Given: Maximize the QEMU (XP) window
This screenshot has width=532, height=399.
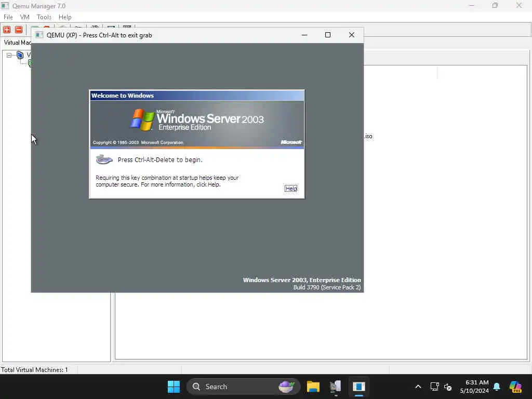Looking at the screenshot, I should (328, 35).
